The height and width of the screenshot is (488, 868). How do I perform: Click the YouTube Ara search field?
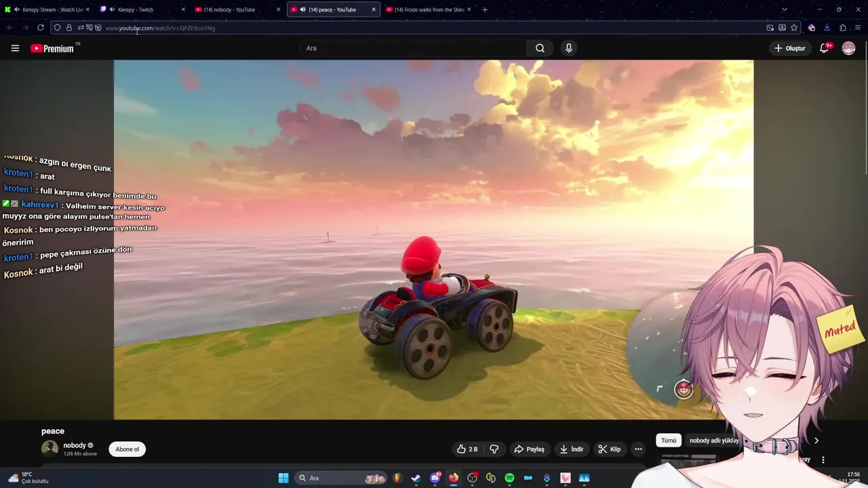412,48
